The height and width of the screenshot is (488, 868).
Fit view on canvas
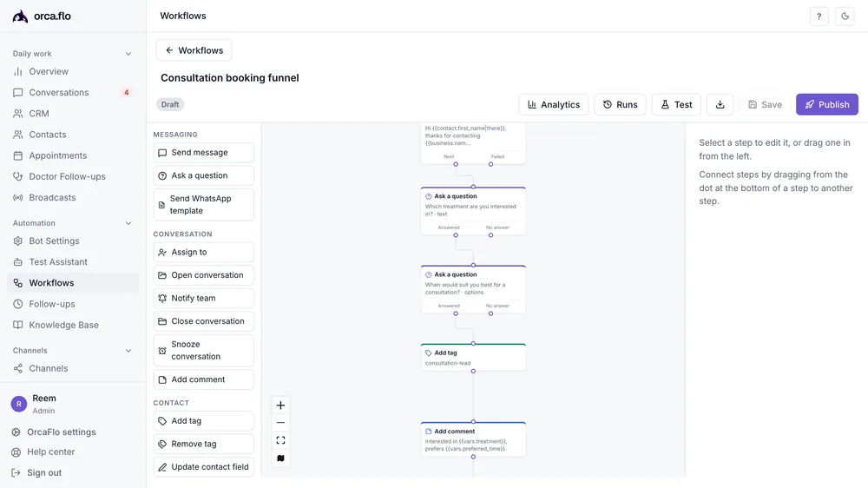click(x=280, y=440)
